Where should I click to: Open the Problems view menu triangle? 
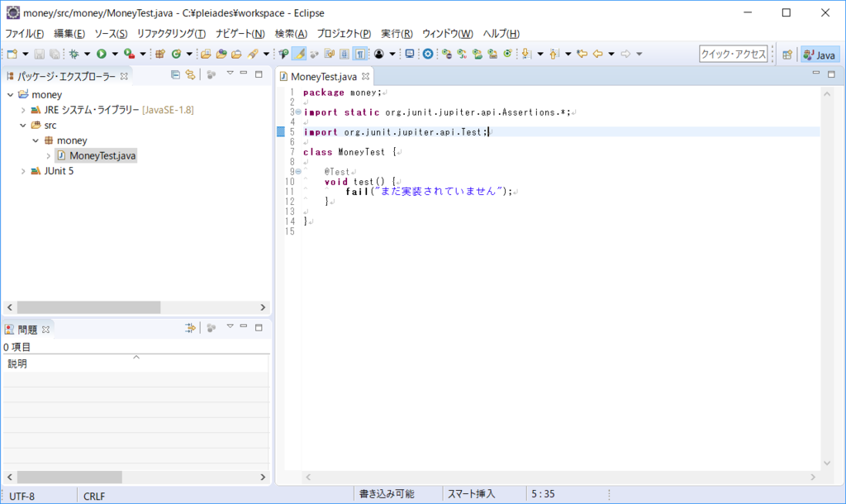(230, 326)
